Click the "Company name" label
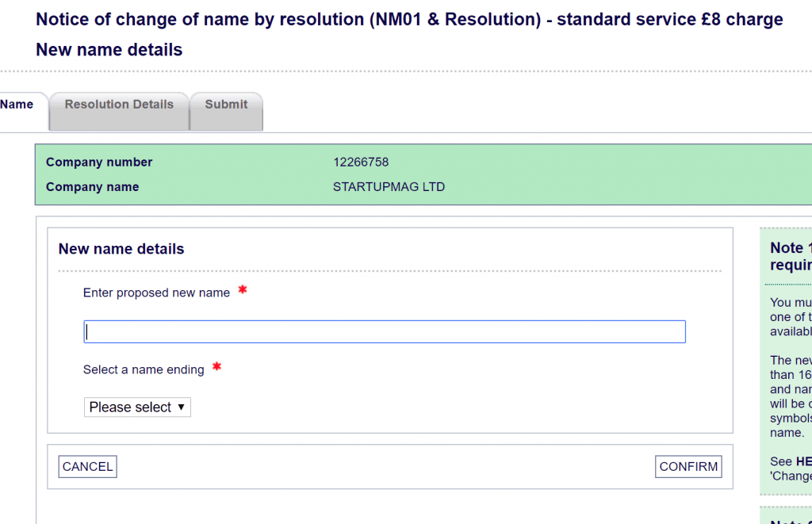The width and height of the screenshot is (812, 524). point(92,188)
